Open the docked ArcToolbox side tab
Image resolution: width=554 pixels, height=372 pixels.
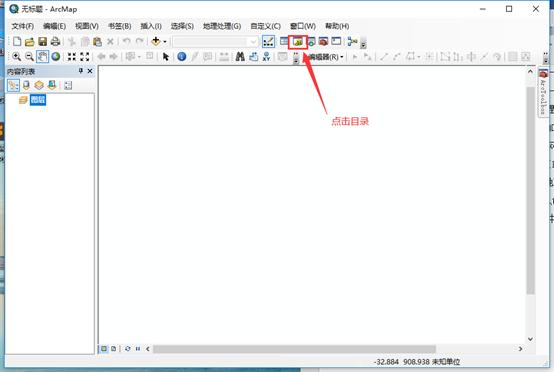coord(543,92)
